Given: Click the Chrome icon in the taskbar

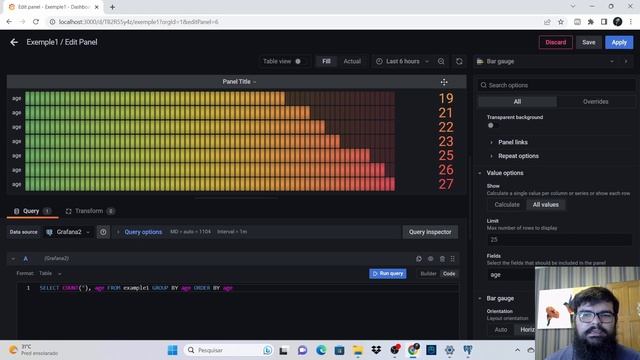Looking at the screenshot, I should pyautogui.click(x=413, y=350).
